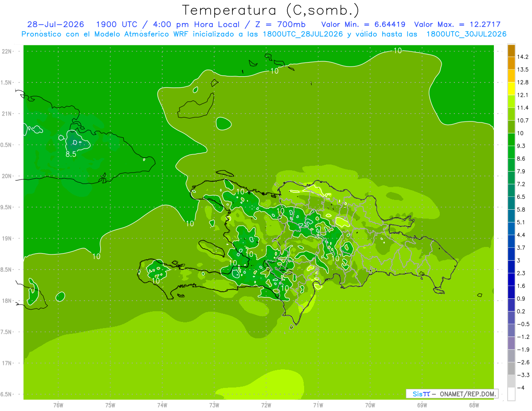Screen dimensions: 532x411
Task: Click the gray -3.3 legend swatch
Action: [x=511, y=369]
